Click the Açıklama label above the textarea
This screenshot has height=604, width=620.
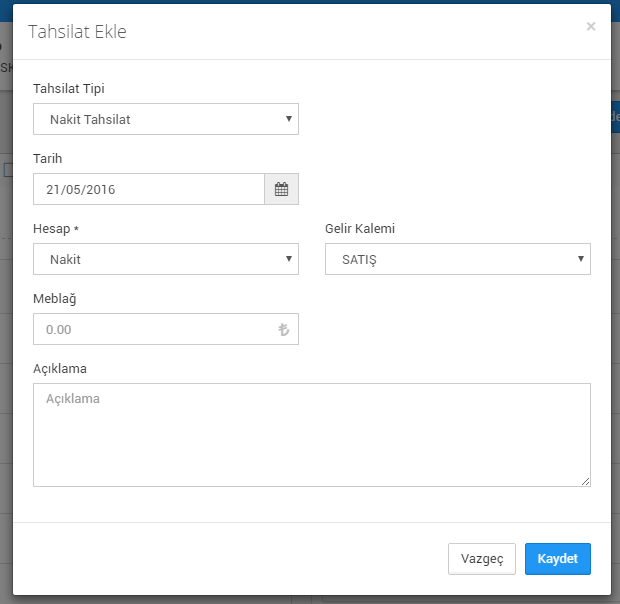point(60,368)
